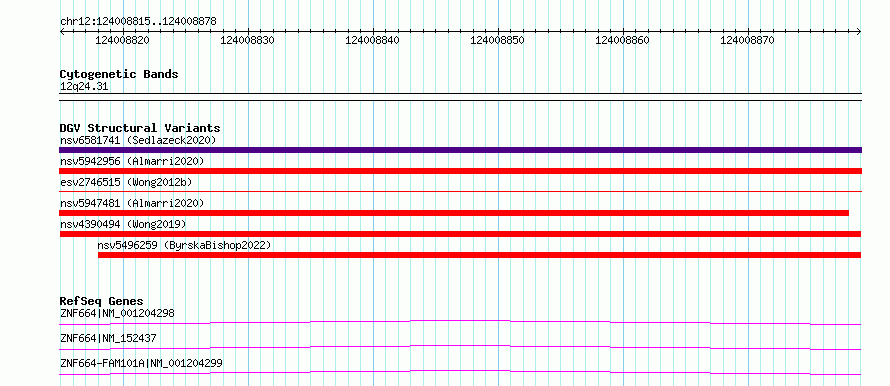
Task: Open ZNF664|NM_001204298 gene label
Action: click(117, 313)
